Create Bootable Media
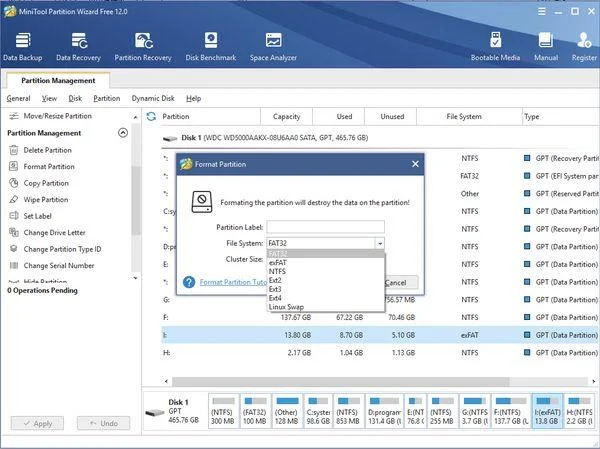This screenshot has width=600, height=449. [495, 47]
